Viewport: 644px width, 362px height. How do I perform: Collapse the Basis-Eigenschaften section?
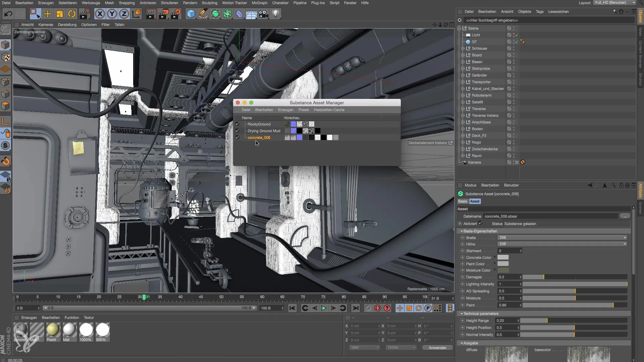[x=462, y=231]
